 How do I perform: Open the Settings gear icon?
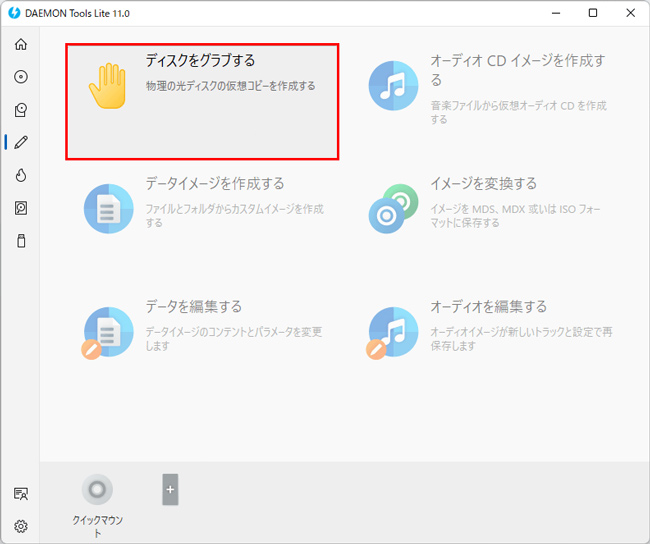click(21, 526)
